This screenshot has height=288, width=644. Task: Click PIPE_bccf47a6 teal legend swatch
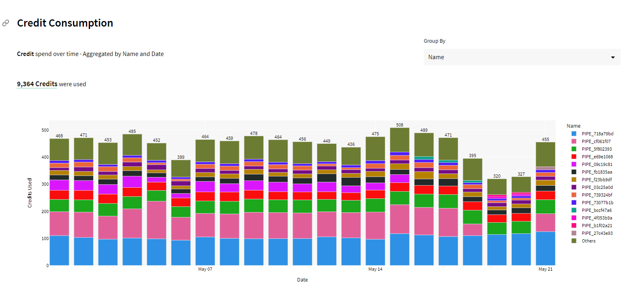click(574, 210)
